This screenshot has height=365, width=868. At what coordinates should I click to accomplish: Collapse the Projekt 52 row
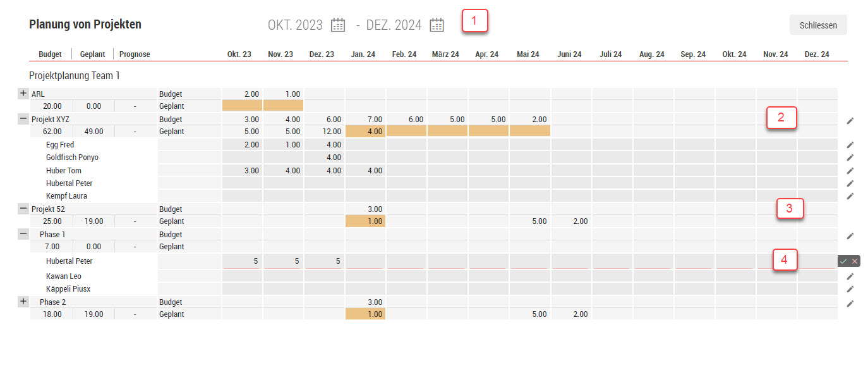click(x=23, y=209)
